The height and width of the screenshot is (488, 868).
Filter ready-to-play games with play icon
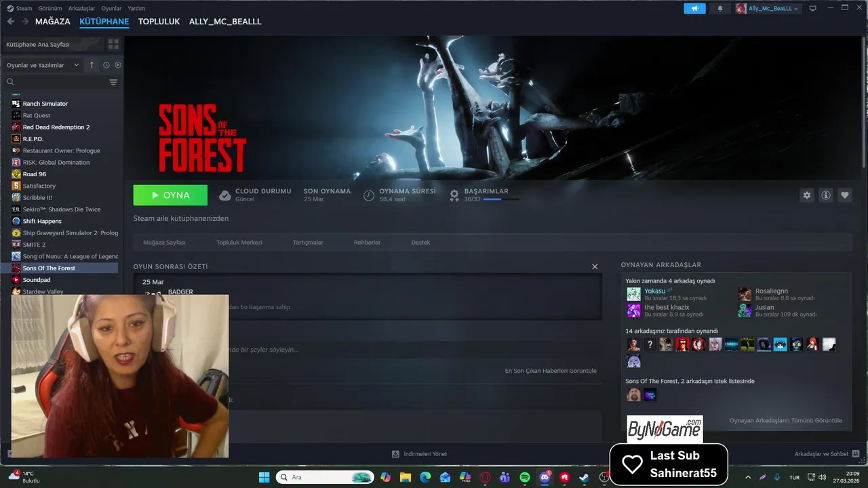[118, 65]
